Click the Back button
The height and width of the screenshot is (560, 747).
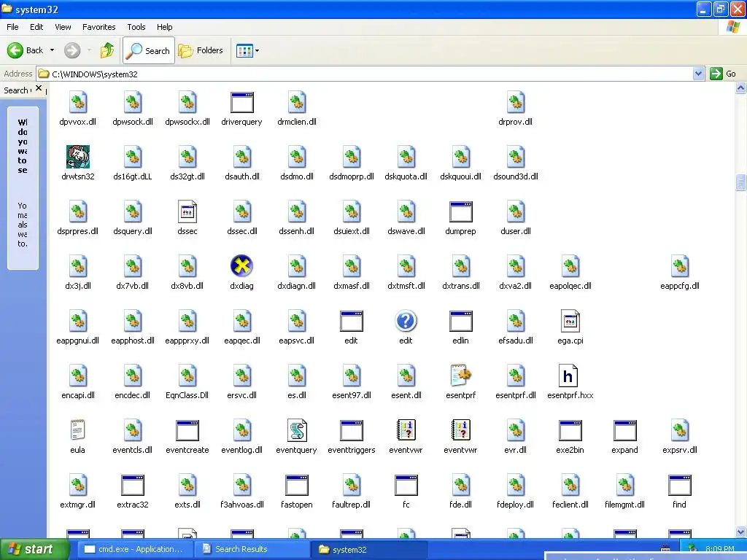(x=26, y=50)
